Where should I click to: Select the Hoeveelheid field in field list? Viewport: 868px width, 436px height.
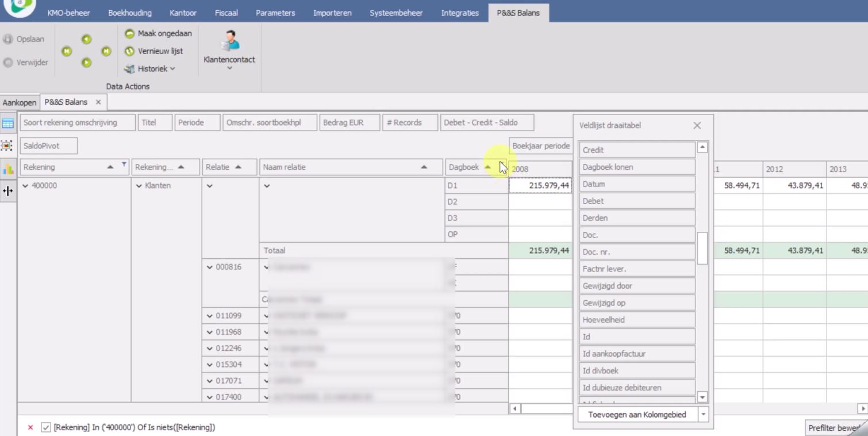coord(637,320)
